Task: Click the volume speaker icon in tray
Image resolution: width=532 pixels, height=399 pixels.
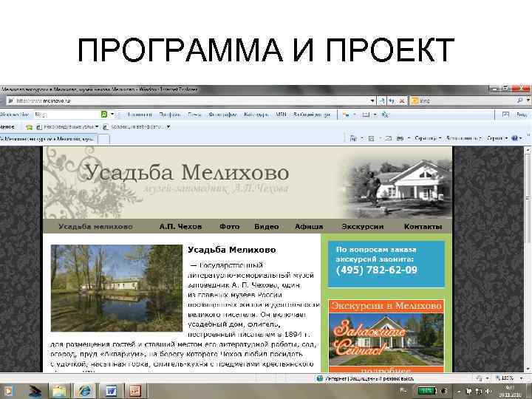Action: click(490, 391)
